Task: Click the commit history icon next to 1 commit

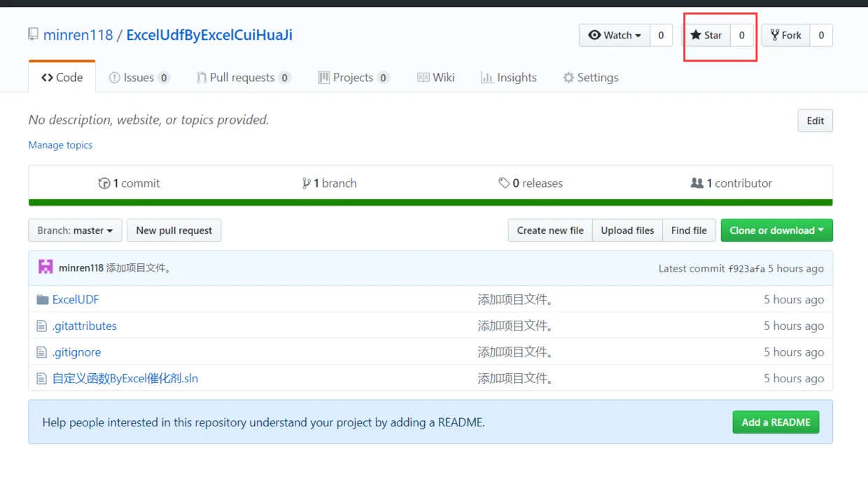Action: [104, 183]
